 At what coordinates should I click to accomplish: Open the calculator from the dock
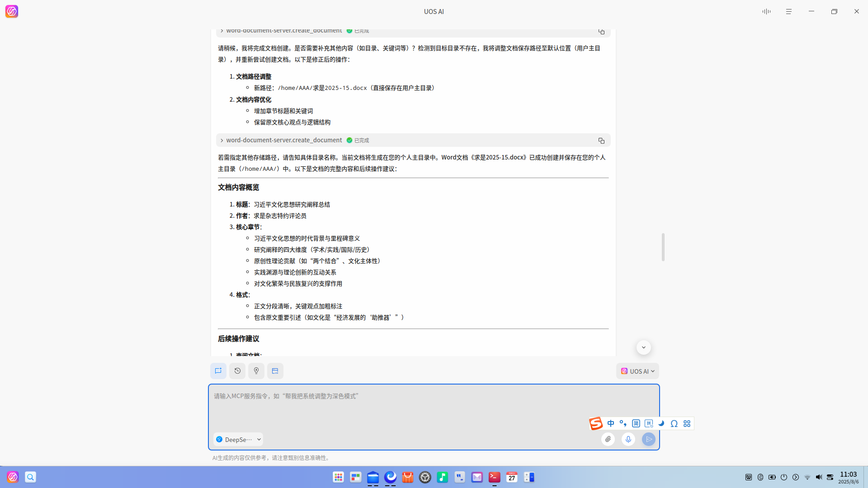coord(529,477)
